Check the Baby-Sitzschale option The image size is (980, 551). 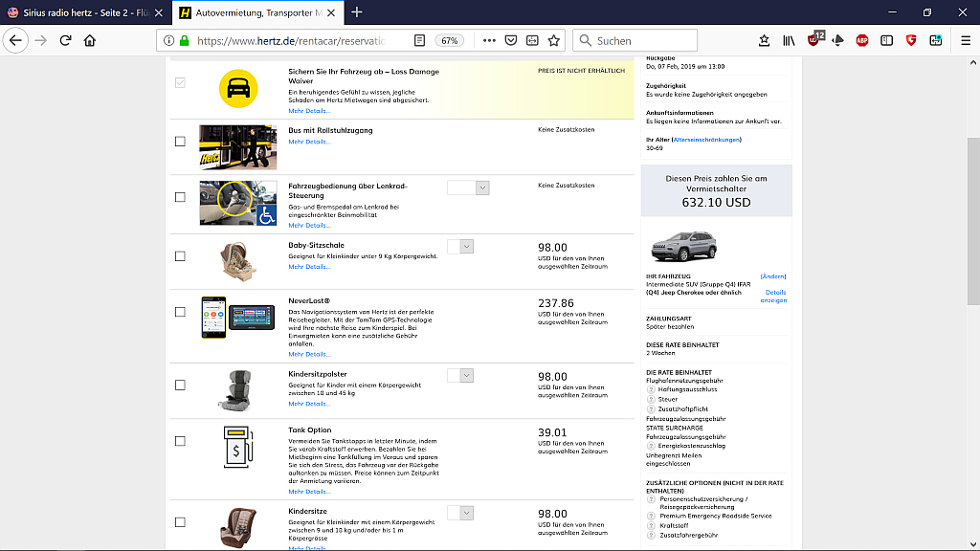tap(180, 256)
